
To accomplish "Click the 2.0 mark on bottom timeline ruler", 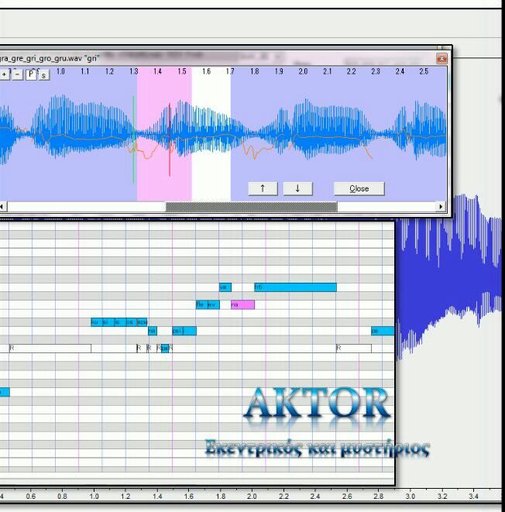I will 252,496.
